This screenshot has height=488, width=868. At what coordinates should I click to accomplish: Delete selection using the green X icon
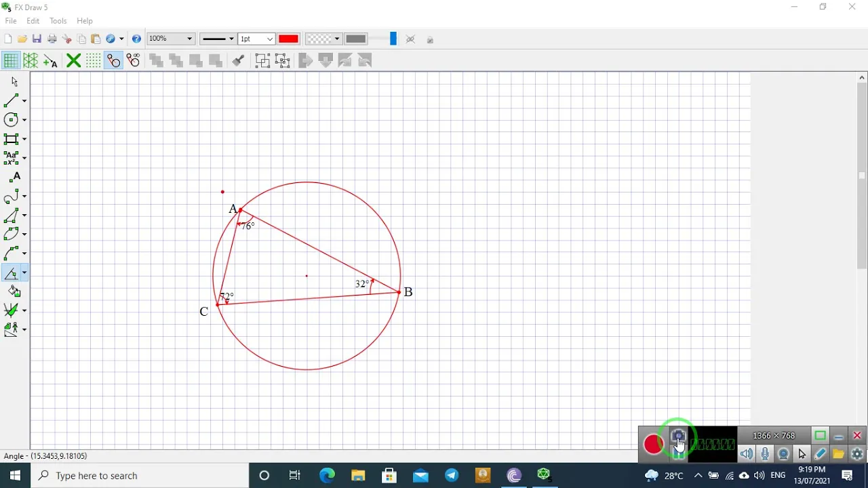tap(73, 61)
